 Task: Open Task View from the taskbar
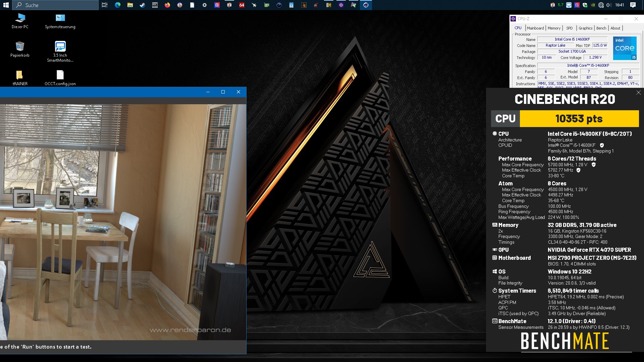(105, 5)
